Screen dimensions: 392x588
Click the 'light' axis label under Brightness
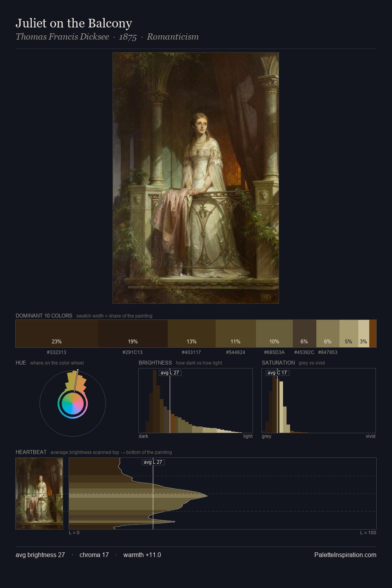click(248, 436)
